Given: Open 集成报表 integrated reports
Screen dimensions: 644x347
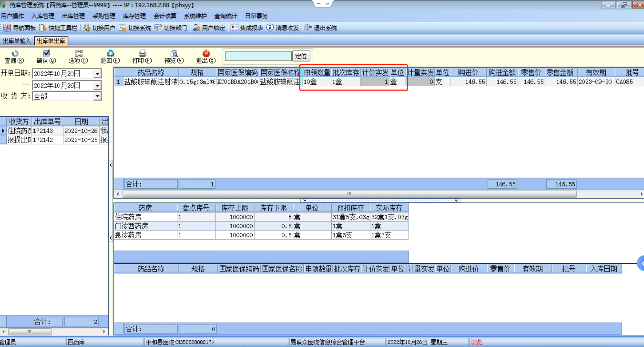Looking at the screenshot, I should pyautogui.click(x=247, y=28).
